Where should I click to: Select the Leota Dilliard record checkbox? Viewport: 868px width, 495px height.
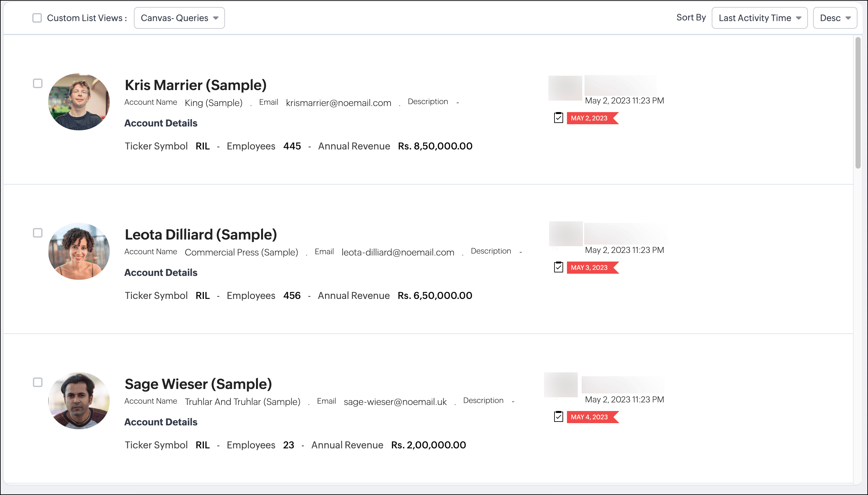[38, 233]
